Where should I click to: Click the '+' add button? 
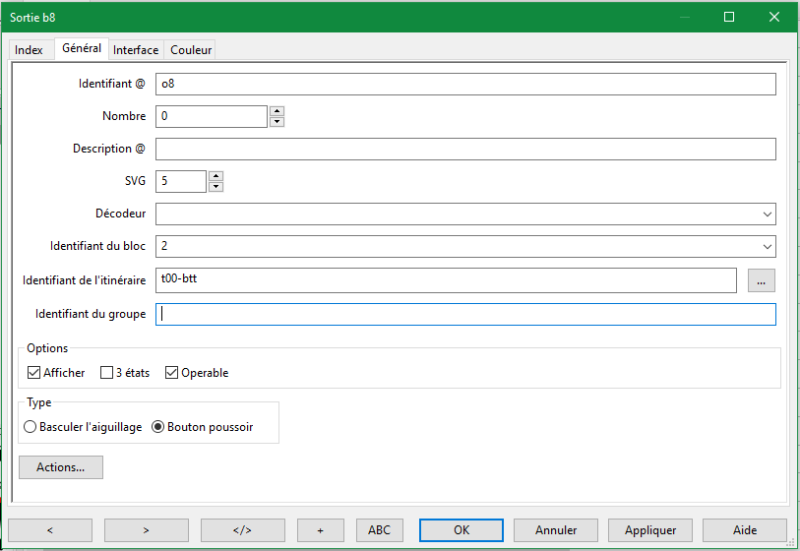click(320, 530)
